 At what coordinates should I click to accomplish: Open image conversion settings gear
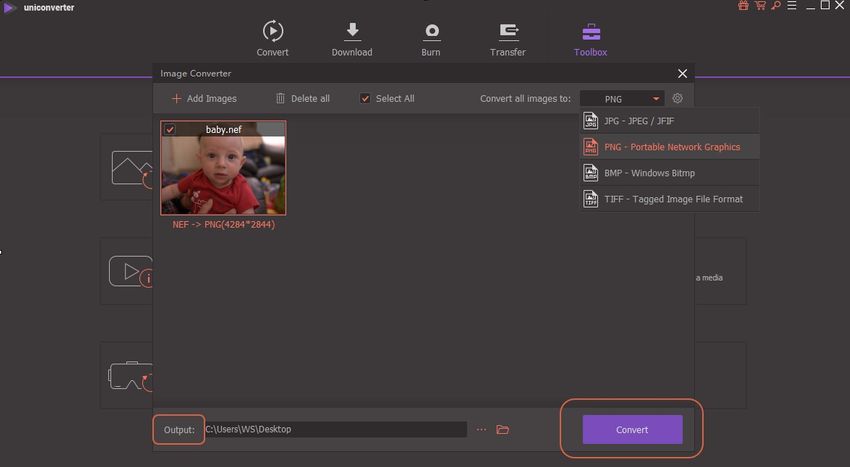coord(677,99)
